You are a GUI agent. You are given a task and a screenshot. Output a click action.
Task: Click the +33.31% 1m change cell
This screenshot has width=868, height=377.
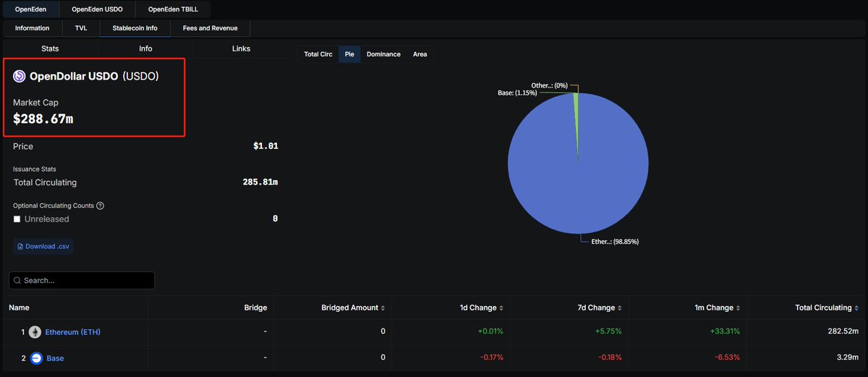tap(724, 332)
